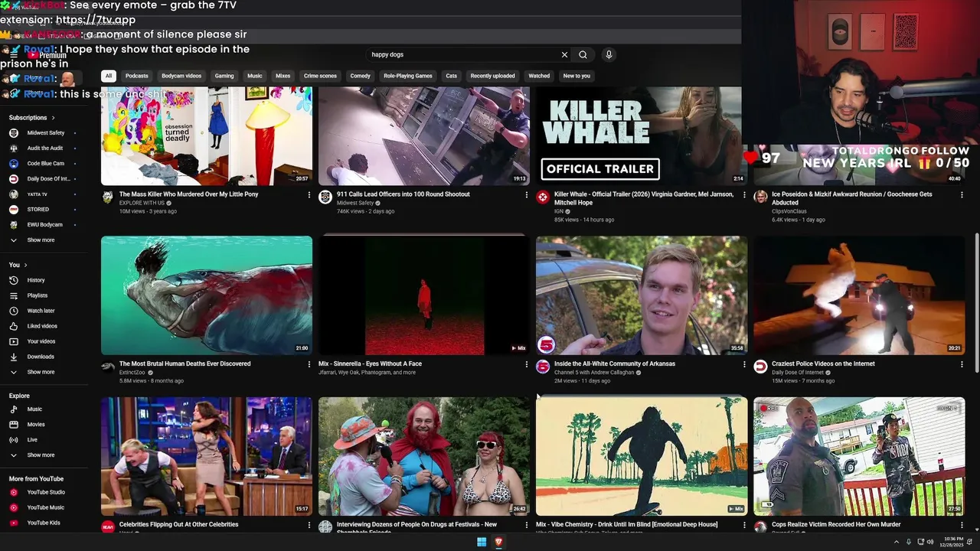Open Brave browser from the taskbar
This screenshot has height=551, width=980.
498,542
